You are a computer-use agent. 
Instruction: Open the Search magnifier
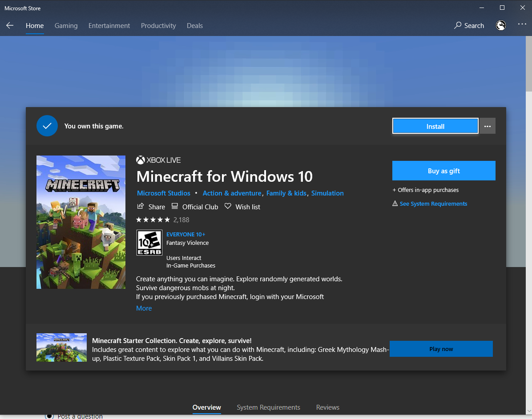click(458, 25)
